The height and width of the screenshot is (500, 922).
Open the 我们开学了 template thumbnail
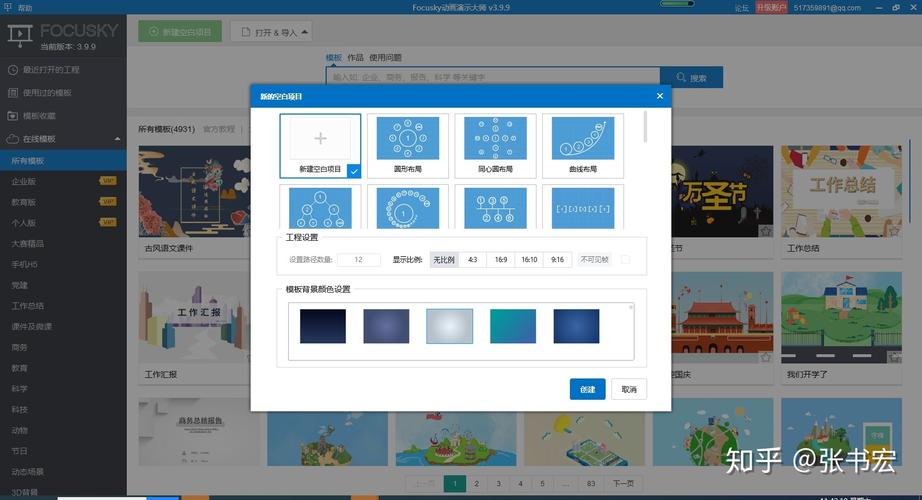[x=841, y=318]
